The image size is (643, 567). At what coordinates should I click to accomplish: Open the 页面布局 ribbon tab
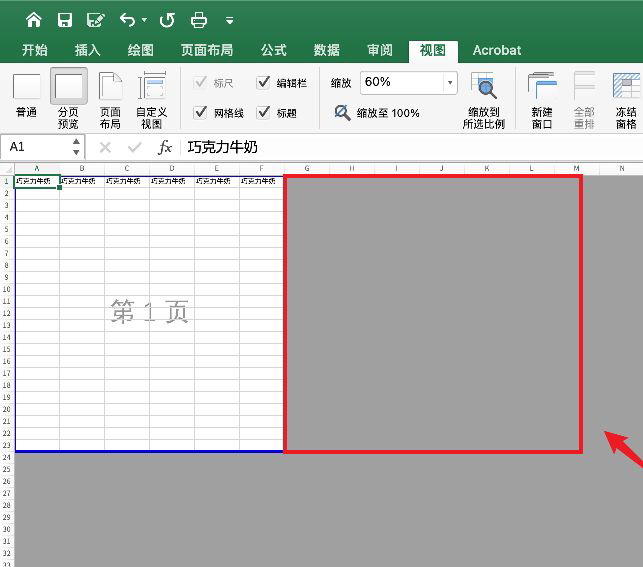pos(207,50)
